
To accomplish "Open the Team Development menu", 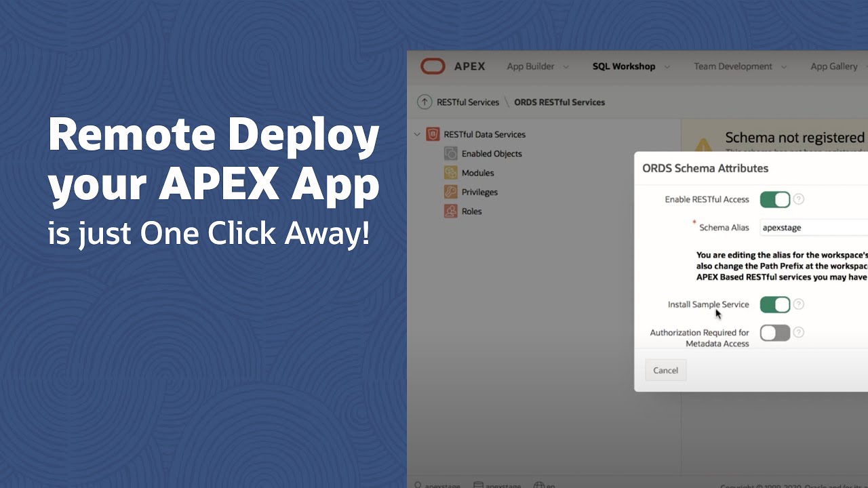I will coord(733,66).
